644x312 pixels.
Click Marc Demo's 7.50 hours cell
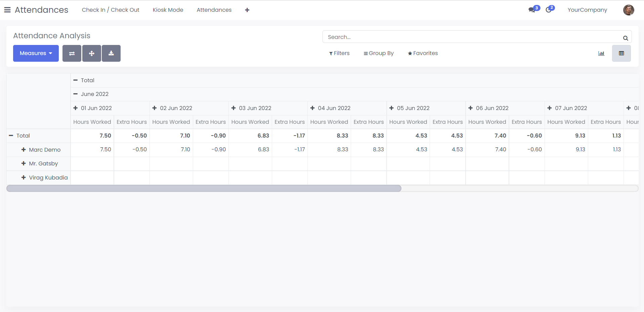pyautogui.click(x=92, y=150)
